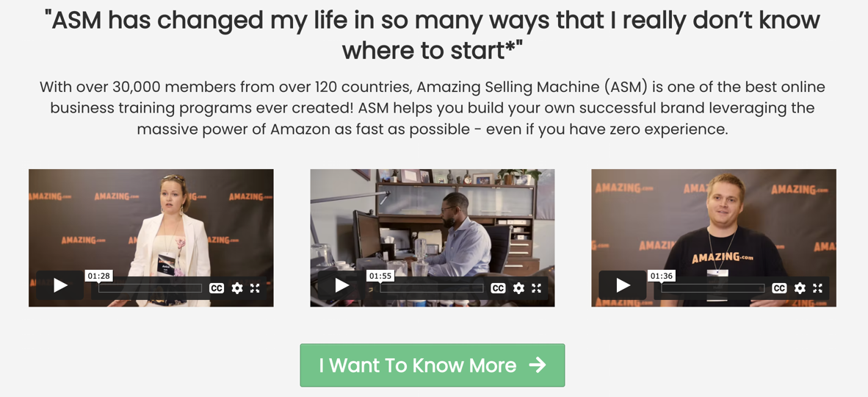Viewport: 868px width, 397px height.
Task: Seek within the 01:28 video progress bar
Action: coord(150,288)
